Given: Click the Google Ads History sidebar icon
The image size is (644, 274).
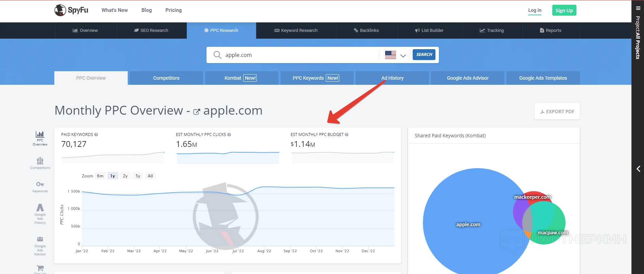Looking at the screenshot, I should coord(40,214).
